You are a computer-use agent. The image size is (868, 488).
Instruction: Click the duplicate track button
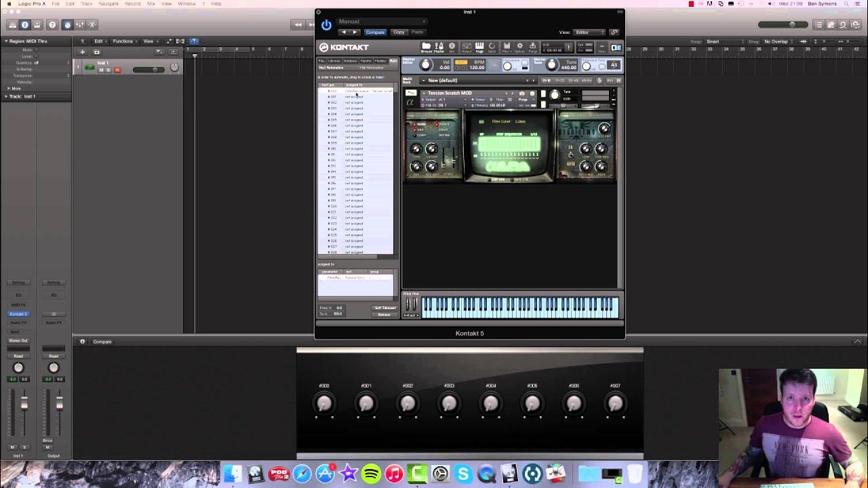click(96, 52)
